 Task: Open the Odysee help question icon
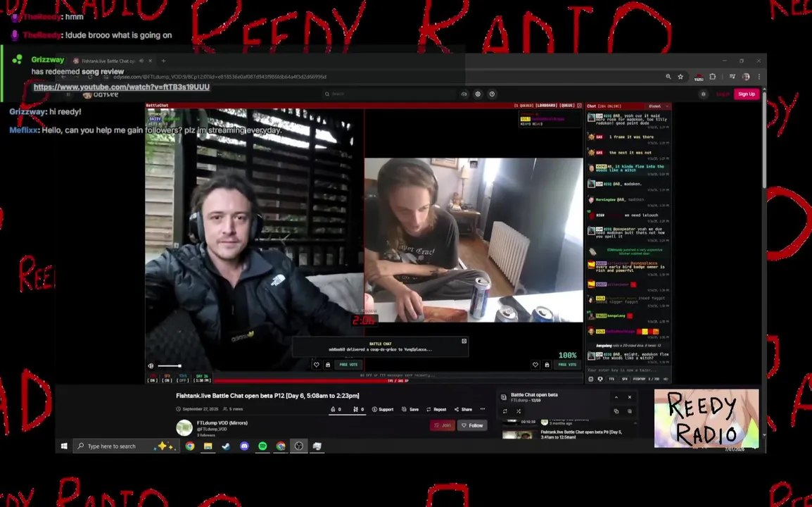click(492, 94)
